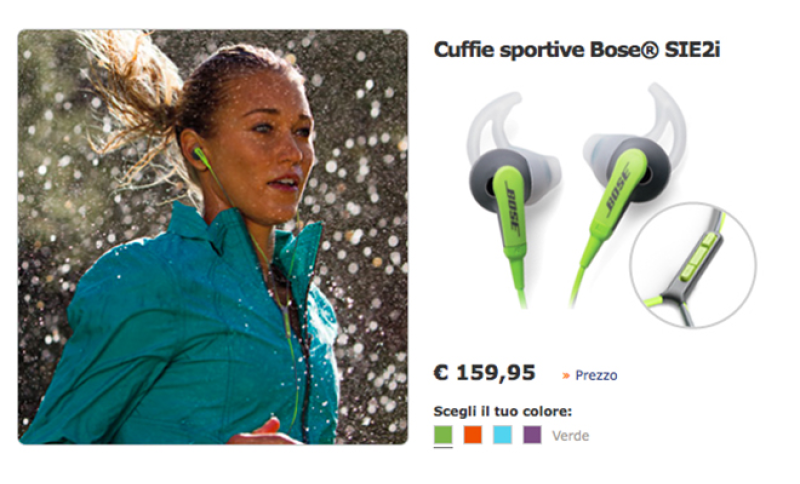Click the earbud in the woman's ear
This screenshot has height=484, width=800.
(x=199, y=154)
